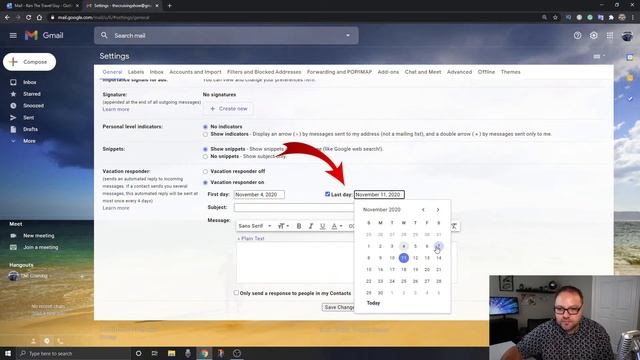
Task: Open the Add-ons tab
Action: tap(388, 72)
